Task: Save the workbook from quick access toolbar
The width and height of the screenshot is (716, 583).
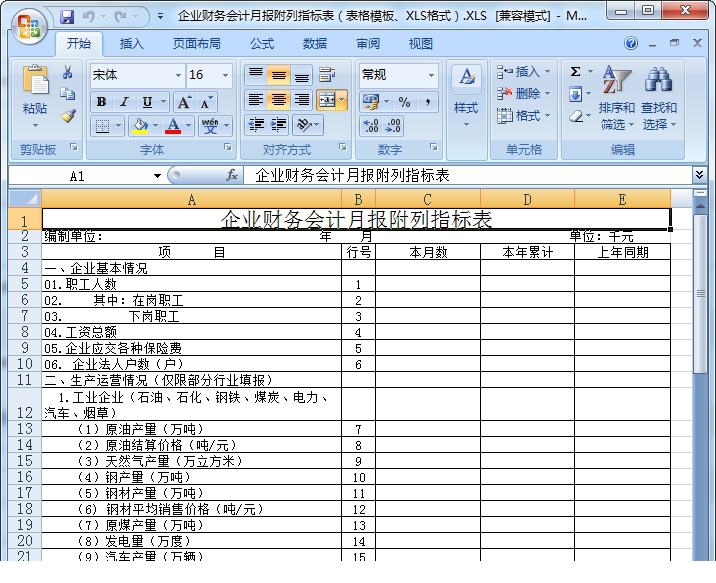Action: (x=67, y=17)
